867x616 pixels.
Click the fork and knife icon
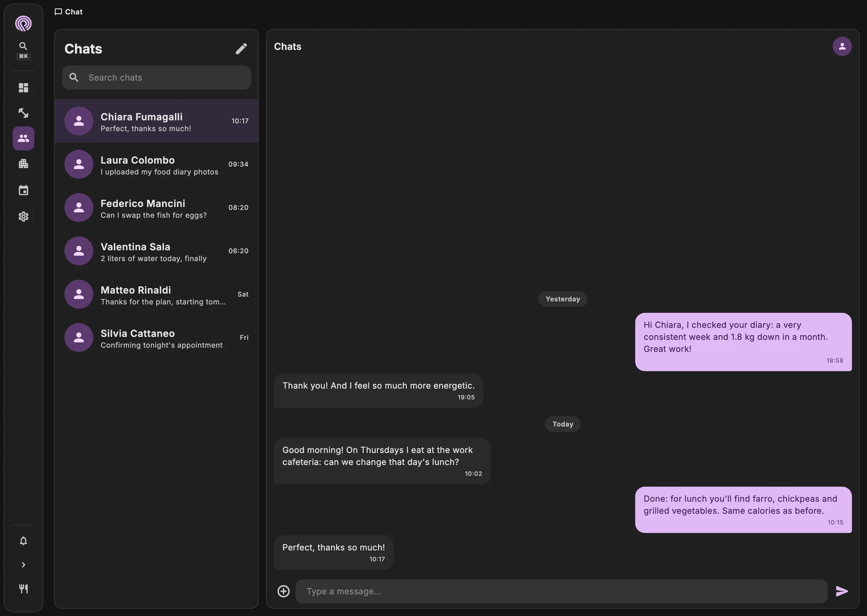pyautogui.click(x=23, y=589)
